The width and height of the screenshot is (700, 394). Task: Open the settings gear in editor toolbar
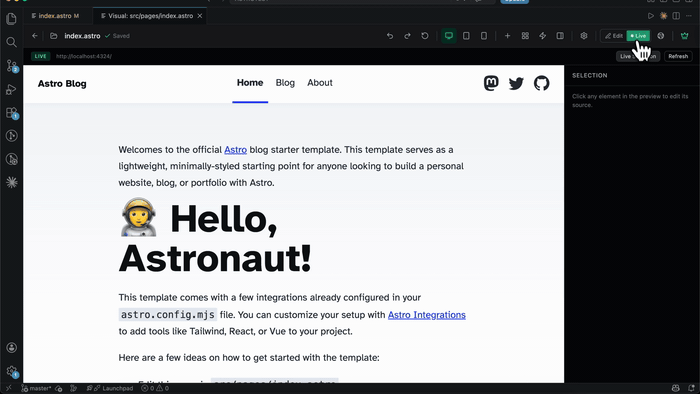(584, 36)
